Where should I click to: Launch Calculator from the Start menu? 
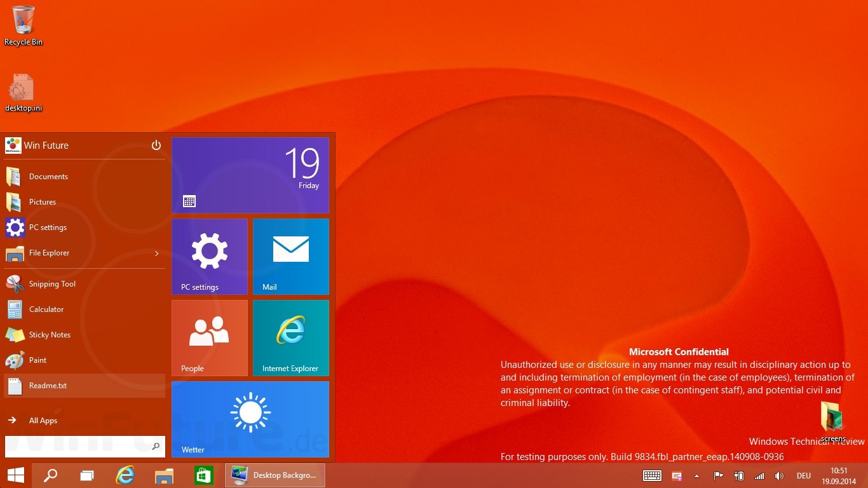(85, 309)
